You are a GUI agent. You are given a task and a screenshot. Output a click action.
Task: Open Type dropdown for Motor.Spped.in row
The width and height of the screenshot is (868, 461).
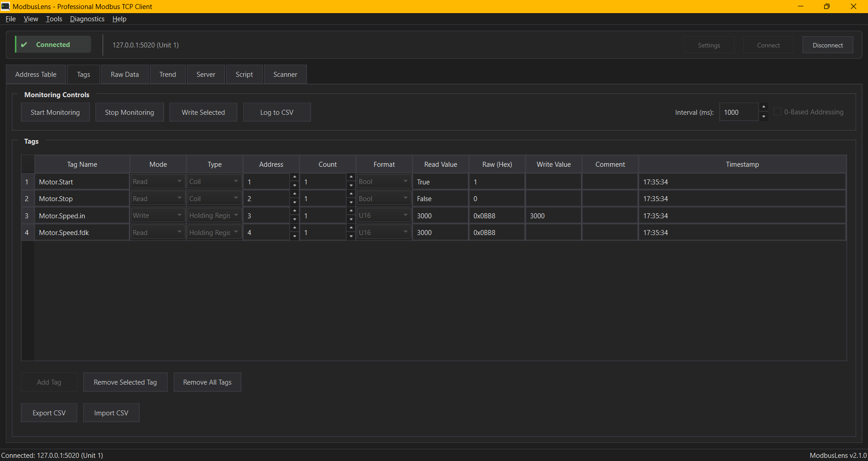214,216
